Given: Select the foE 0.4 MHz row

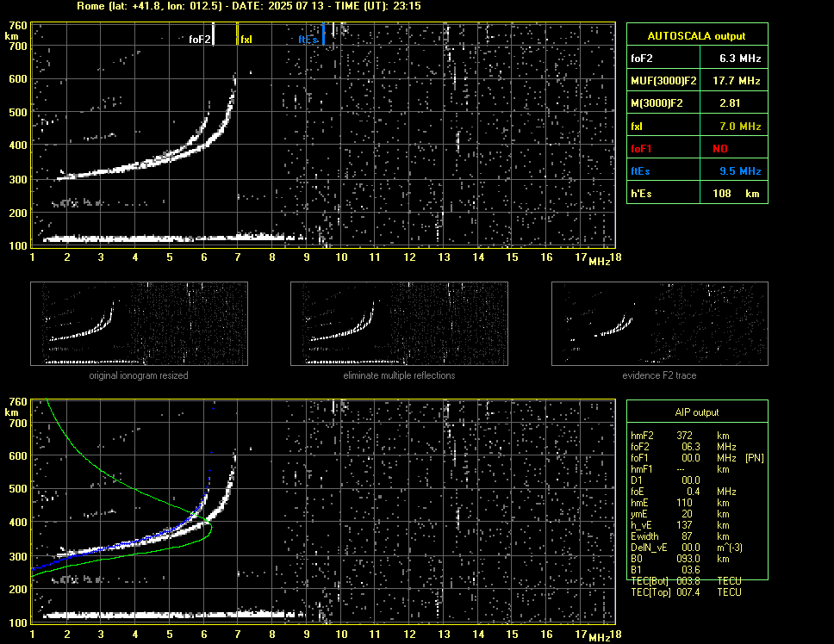Looking at the screenshot, I should click(x=683, y=492).
